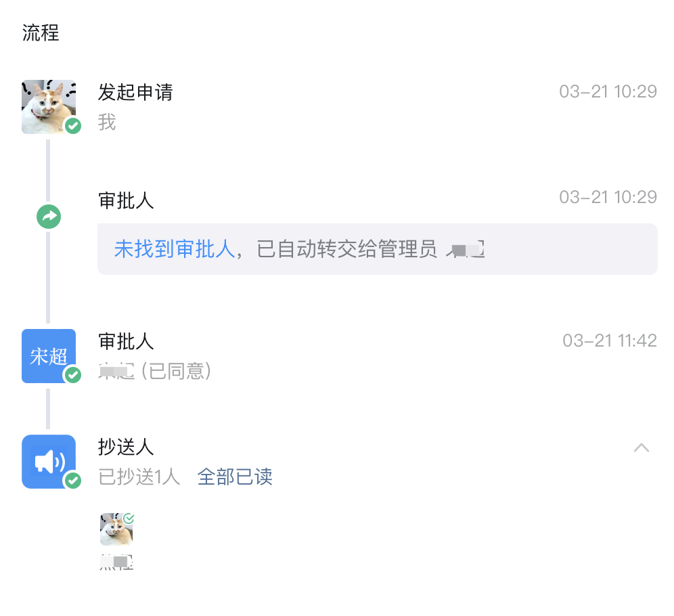Click the 抄送人 step title
The width and height of the screenshot is (674, 616).
(126, 447)
